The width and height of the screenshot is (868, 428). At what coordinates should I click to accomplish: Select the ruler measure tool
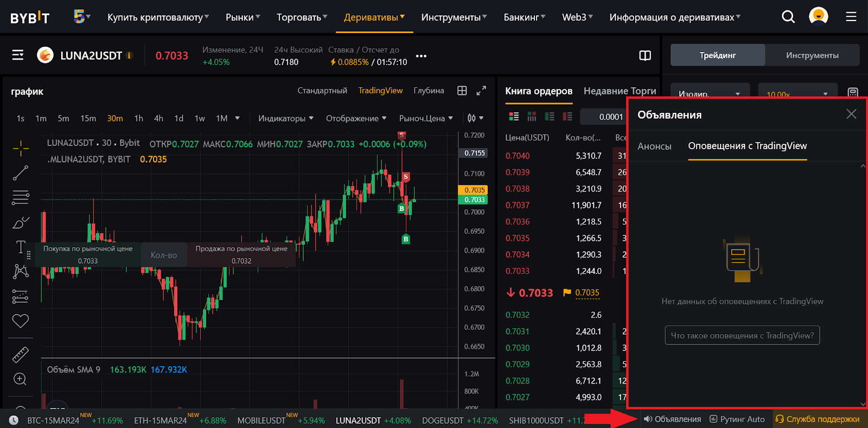[x=21, y=355]
